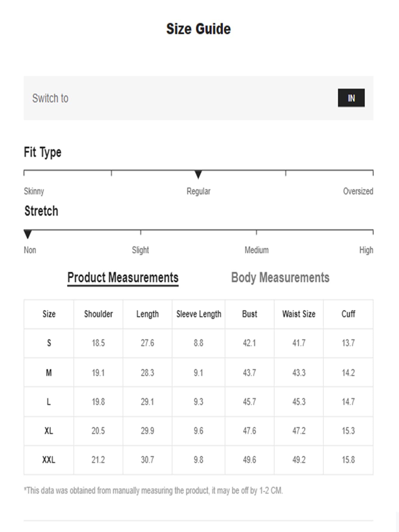Viewport: 399px width, 532px height.
Task: Click the Waist Size column header
Action: pyautogui.click(x=299, y=314)
